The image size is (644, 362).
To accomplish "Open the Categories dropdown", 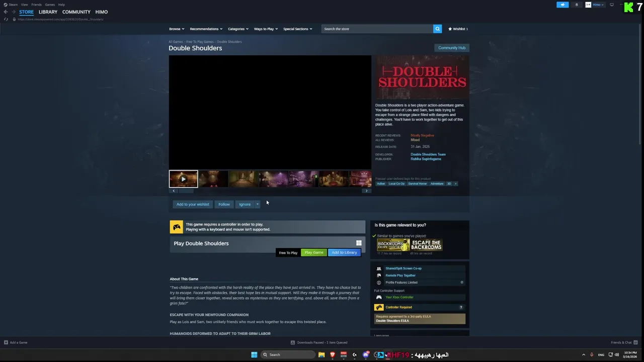I will pyautogui.click(x=238, y=29).
